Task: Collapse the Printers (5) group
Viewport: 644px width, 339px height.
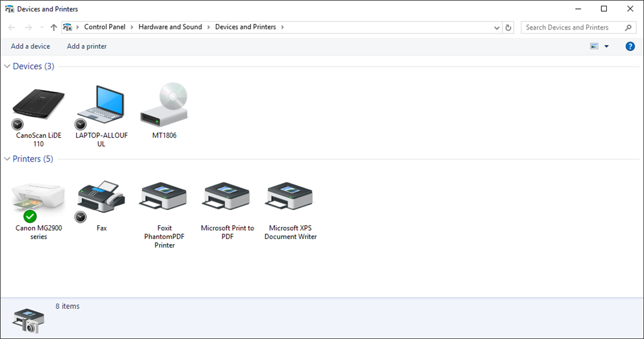Action: pos(7,158)
